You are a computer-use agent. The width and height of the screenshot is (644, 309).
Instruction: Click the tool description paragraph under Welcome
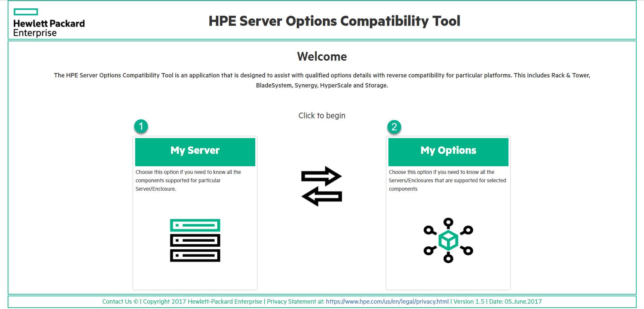pyautogui.click(x=322, y=80)
